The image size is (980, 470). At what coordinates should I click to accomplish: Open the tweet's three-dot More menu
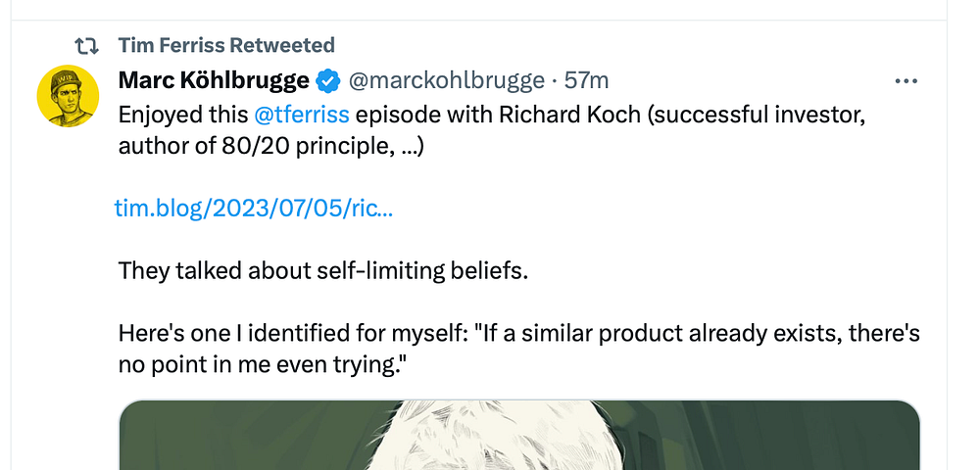coord(906,80)
